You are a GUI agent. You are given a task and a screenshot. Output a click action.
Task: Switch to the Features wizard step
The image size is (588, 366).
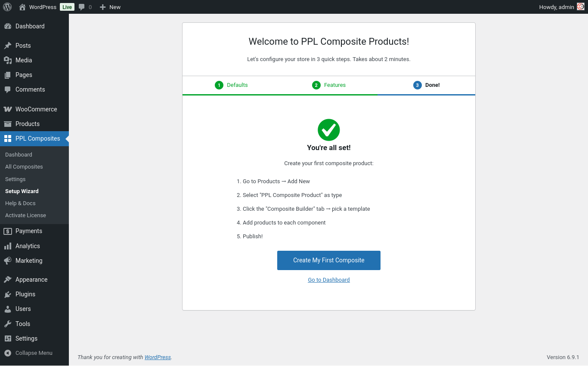329,85
